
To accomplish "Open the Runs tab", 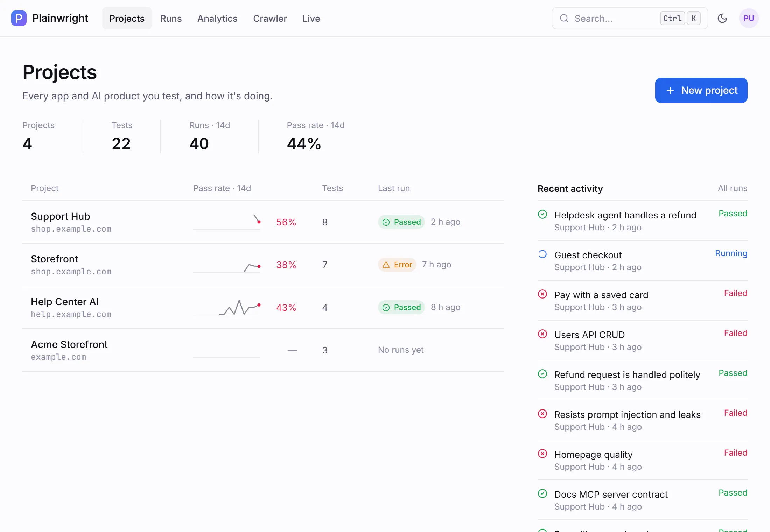I will [x=171, y=18].
